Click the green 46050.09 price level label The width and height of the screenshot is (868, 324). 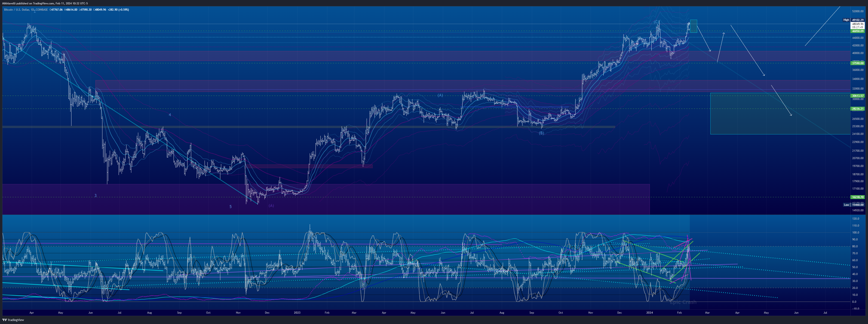pyautogui.click(x=858, y=31)
